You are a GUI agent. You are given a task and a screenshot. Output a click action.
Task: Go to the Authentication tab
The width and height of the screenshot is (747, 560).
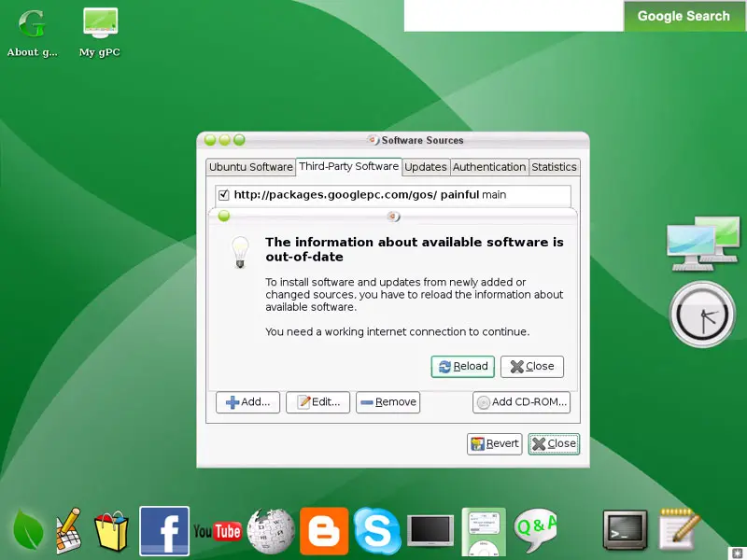(489, 167)
